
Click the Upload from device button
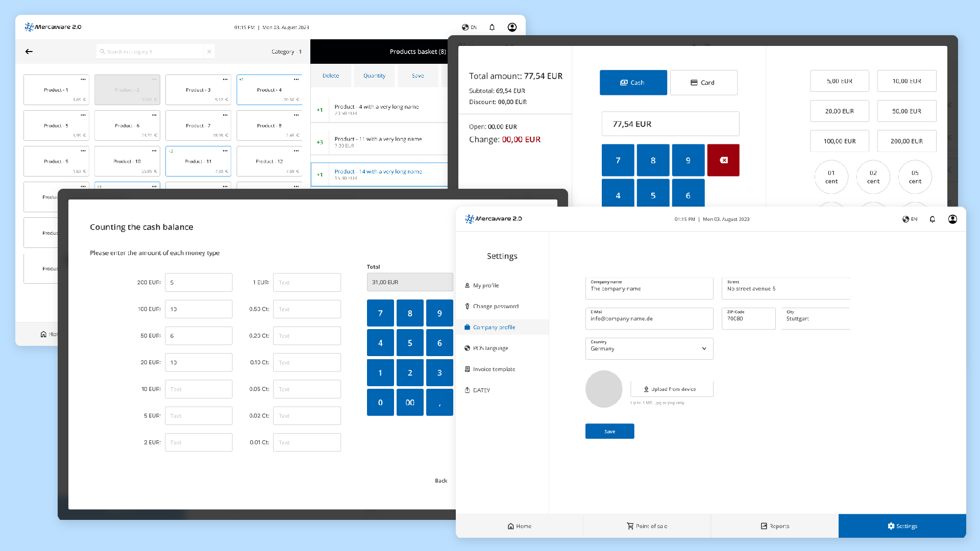[x=672, y=389]
